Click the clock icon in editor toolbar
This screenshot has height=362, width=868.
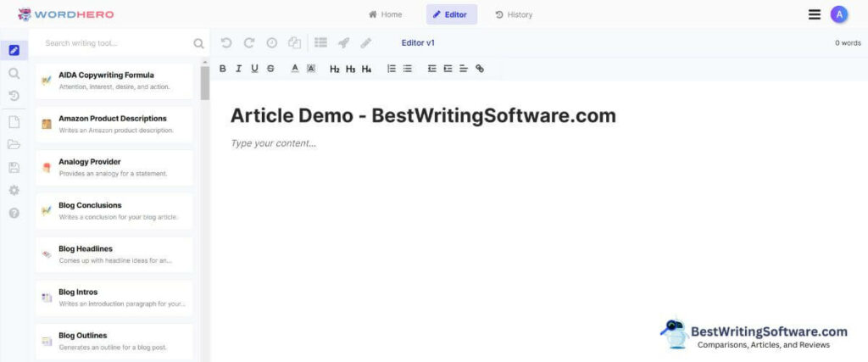(x=272, y=43)
